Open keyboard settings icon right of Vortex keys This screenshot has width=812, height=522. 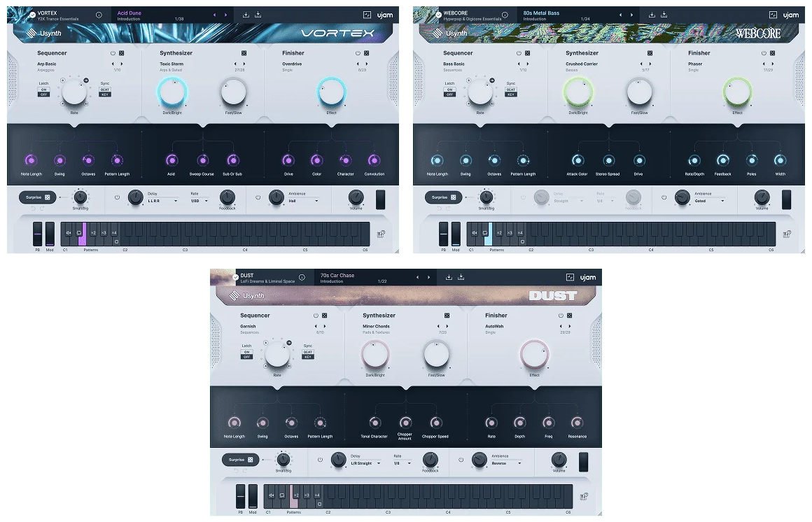point(381,234)
